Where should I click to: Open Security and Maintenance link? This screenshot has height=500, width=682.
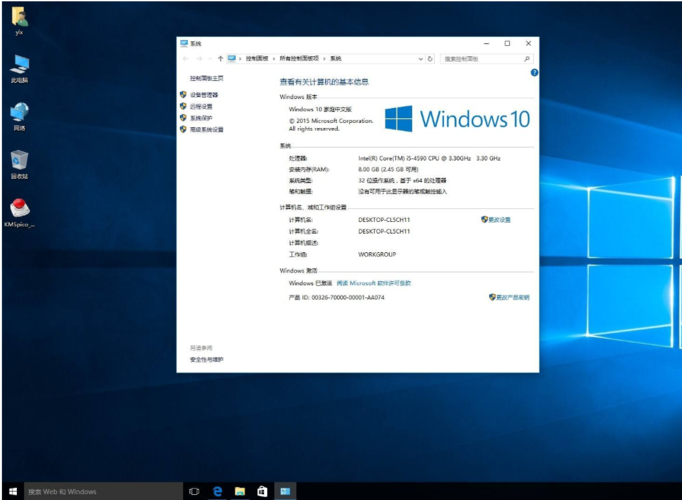(x=207, y=360)
